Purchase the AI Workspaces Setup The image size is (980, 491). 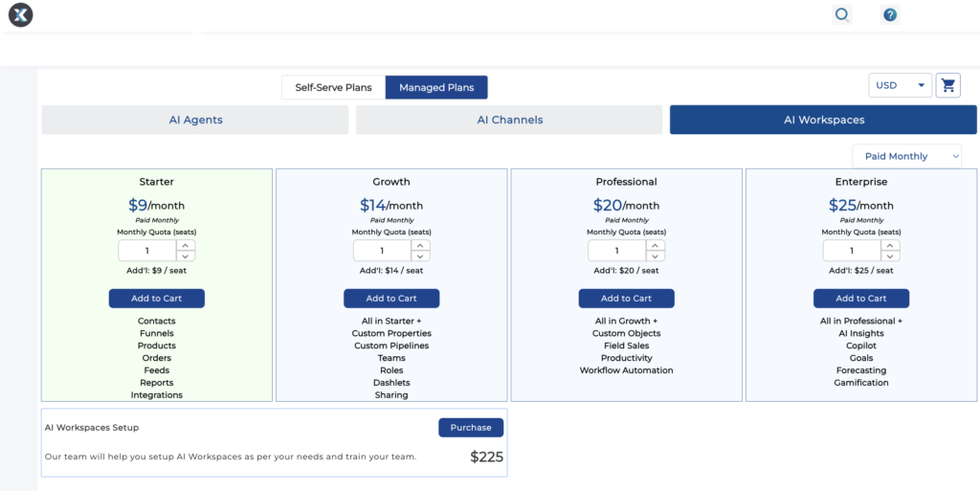(471, 428)
